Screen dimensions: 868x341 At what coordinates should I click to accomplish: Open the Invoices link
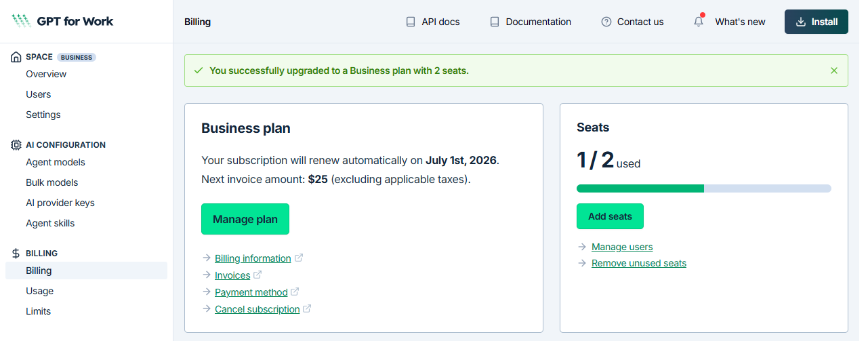coord(232,275)
